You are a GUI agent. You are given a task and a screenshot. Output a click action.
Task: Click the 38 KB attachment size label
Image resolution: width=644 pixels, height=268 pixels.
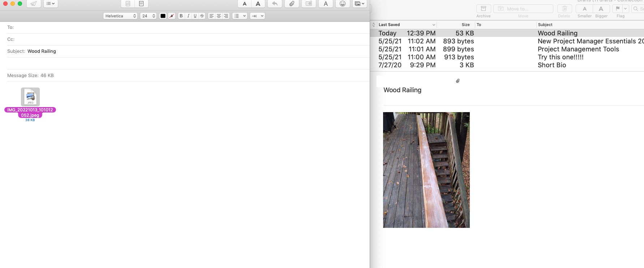point(30,120)
